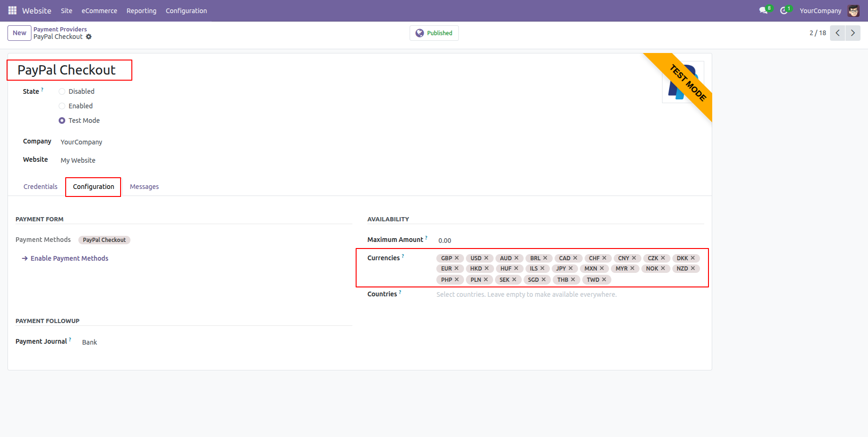This screenshot has width=868, height=437.
Task: Click the user avatar picture
Action: click(x=853, y=10)
